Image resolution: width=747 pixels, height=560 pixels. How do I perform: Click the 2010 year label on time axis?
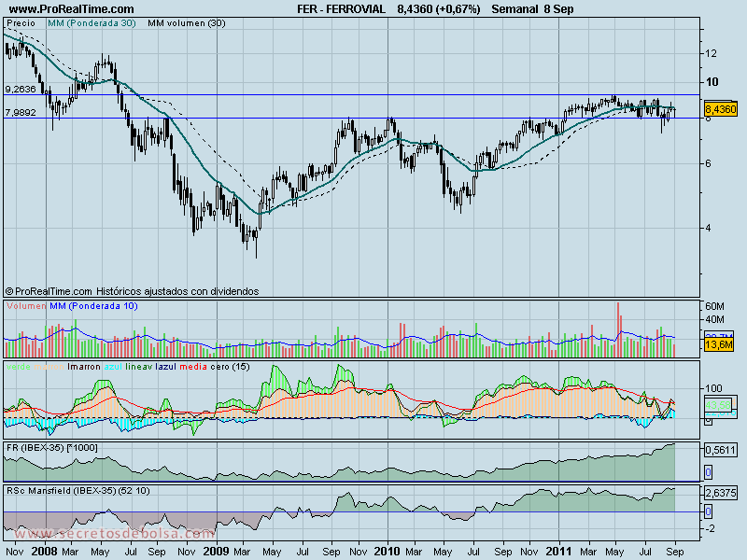click(387, 552)
